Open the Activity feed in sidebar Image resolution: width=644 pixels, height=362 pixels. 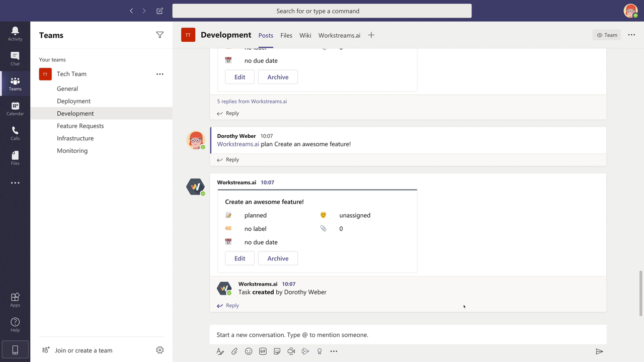click(x=15, y=34)
